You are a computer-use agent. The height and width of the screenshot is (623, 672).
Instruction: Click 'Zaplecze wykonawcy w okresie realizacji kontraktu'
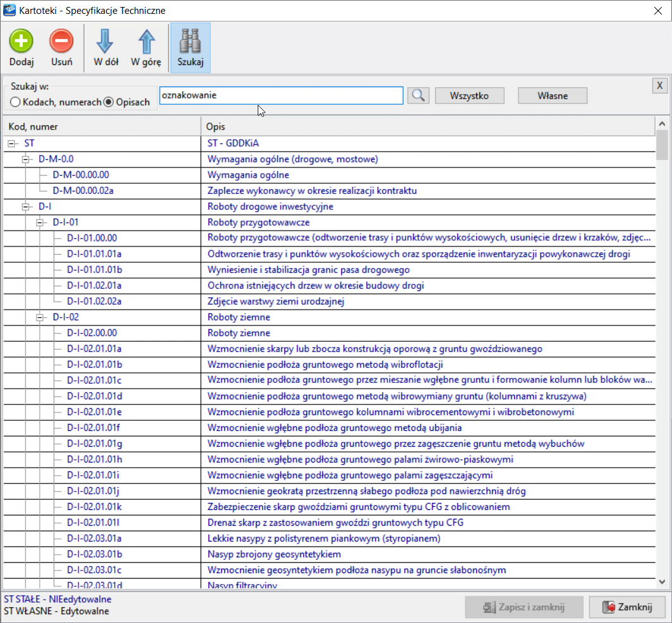point(312,191)
